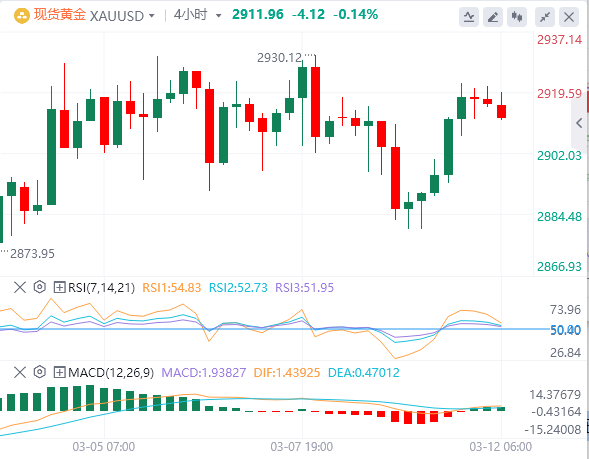Expand the MACD panel with plus icon
The width and height of the screenshot is (589, 459).
point(59,373)
